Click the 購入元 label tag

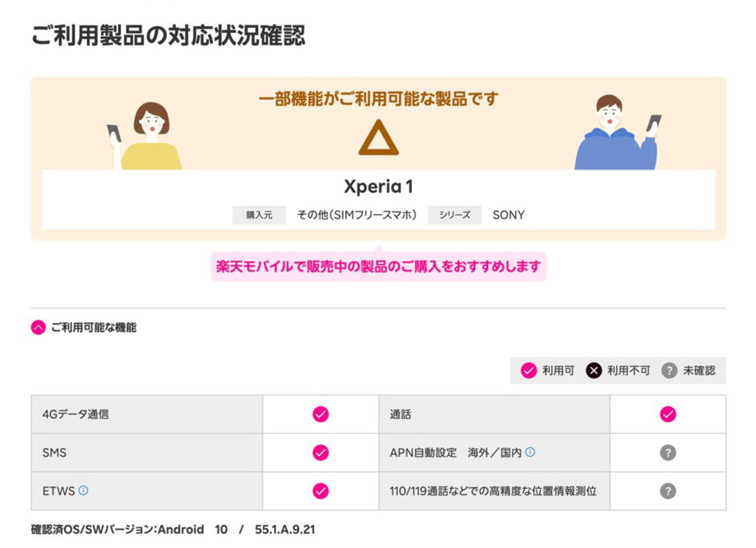[259, 215]
